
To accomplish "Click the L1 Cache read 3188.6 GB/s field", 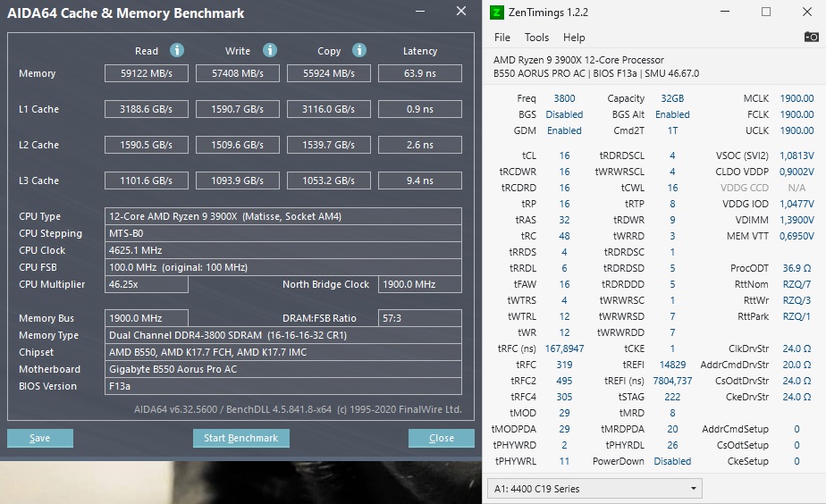I will pos(147,109).
